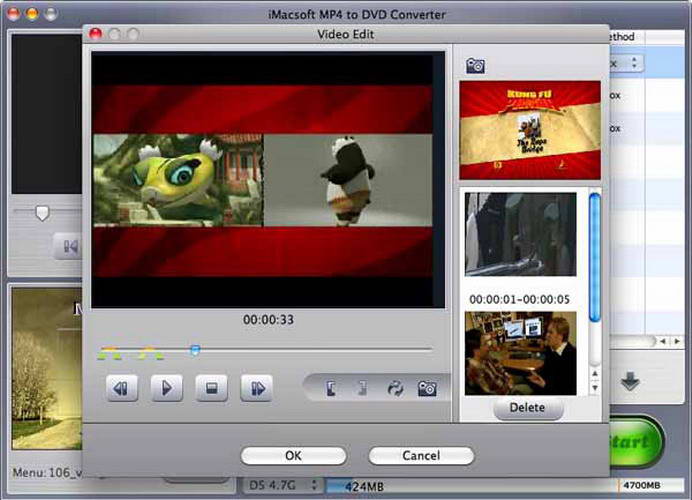692x500 pixels.
Task: Click move down arrow in main window
Action: [x=630, y=381]
